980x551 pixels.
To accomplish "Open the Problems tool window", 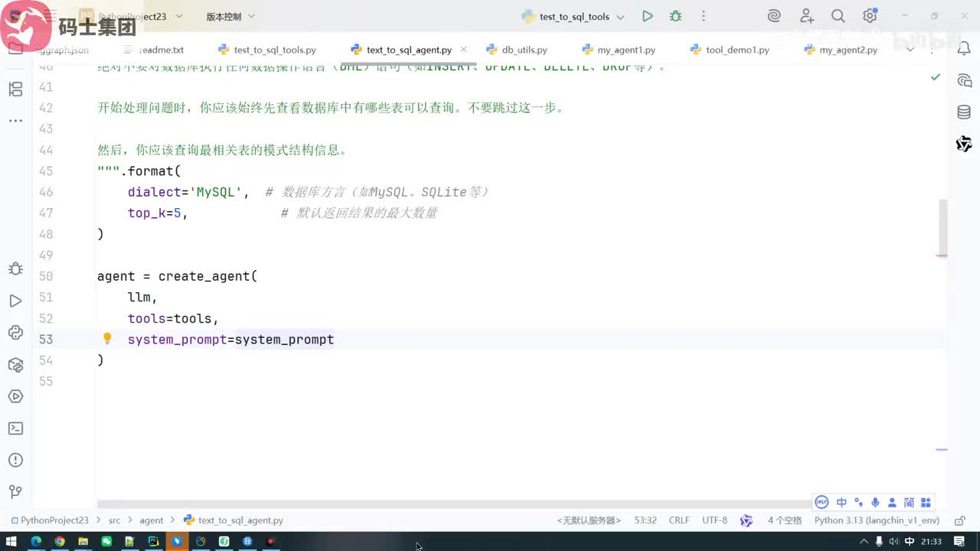I will (x=15, y=460).
